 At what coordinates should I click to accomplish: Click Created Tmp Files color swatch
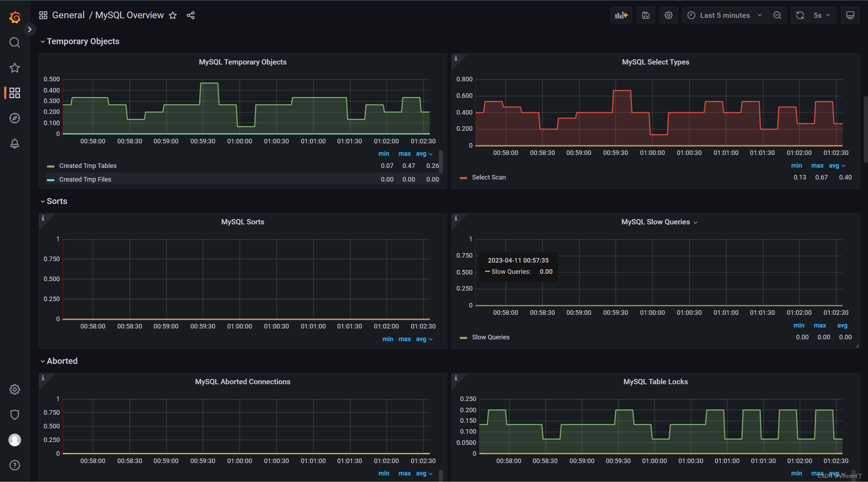51,180
